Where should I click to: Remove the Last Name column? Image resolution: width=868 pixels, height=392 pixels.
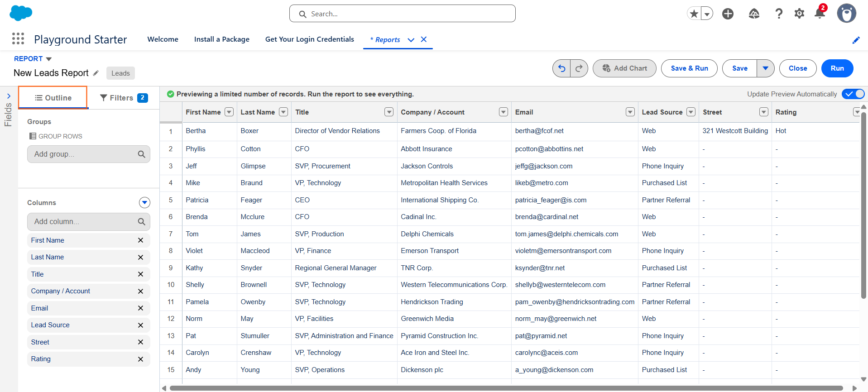click(x=140, y=257)
